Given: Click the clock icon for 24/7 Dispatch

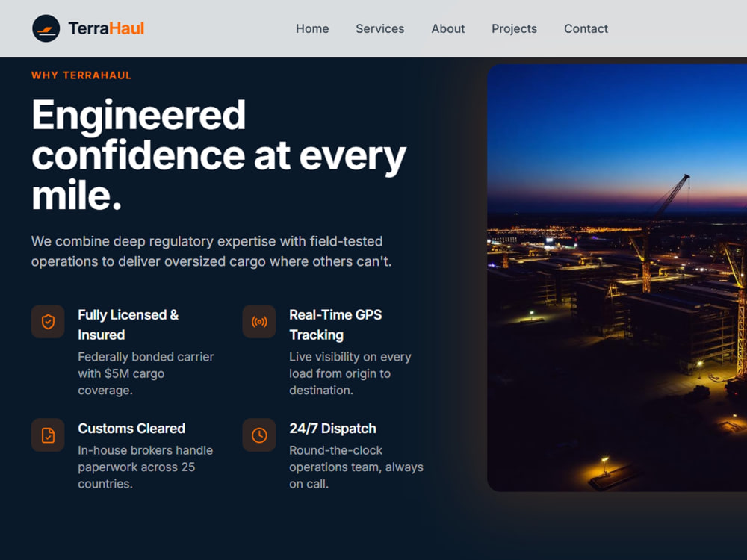Looking at the screenshot, I should 259,435.
